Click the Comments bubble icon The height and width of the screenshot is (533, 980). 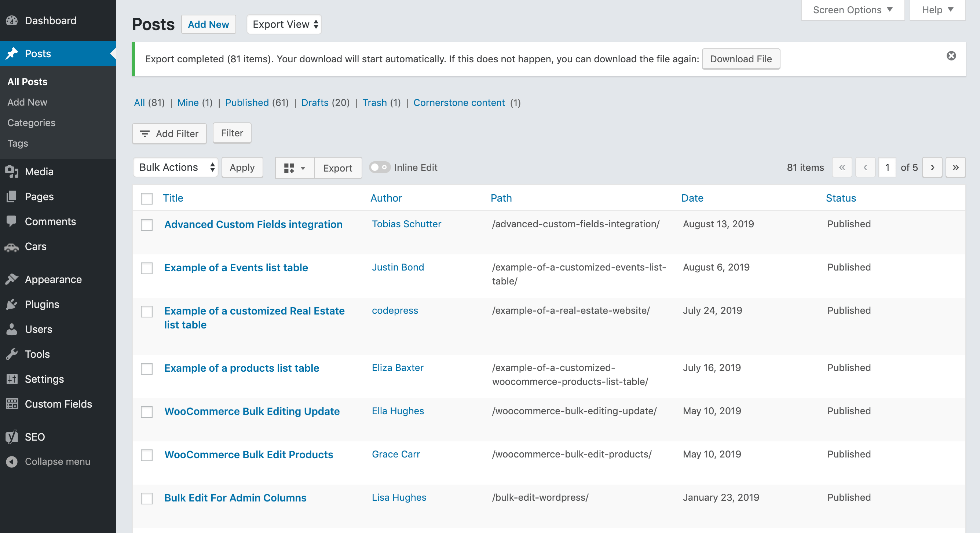[12, 221]
